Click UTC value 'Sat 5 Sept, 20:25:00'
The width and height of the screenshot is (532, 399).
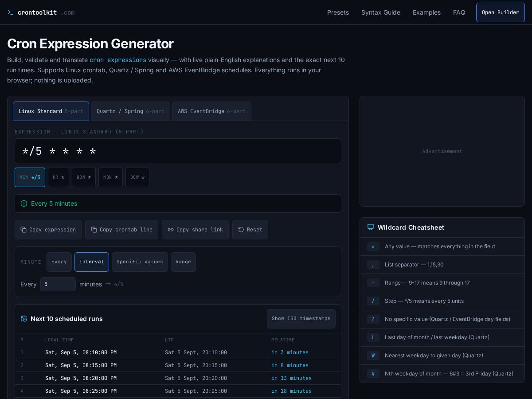(196, 391)
